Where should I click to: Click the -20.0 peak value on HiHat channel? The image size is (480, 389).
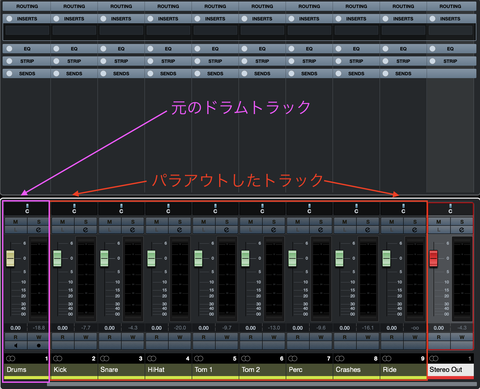tap(179, 328)
